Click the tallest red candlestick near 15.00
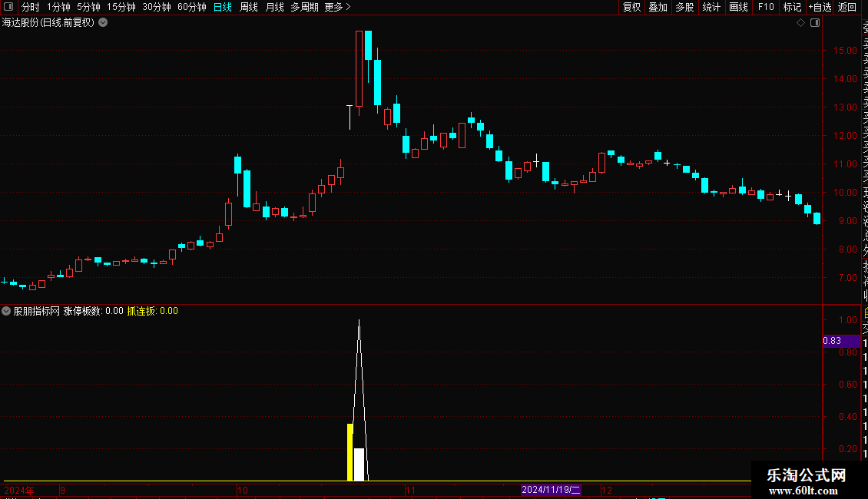 tap(359, 68)
